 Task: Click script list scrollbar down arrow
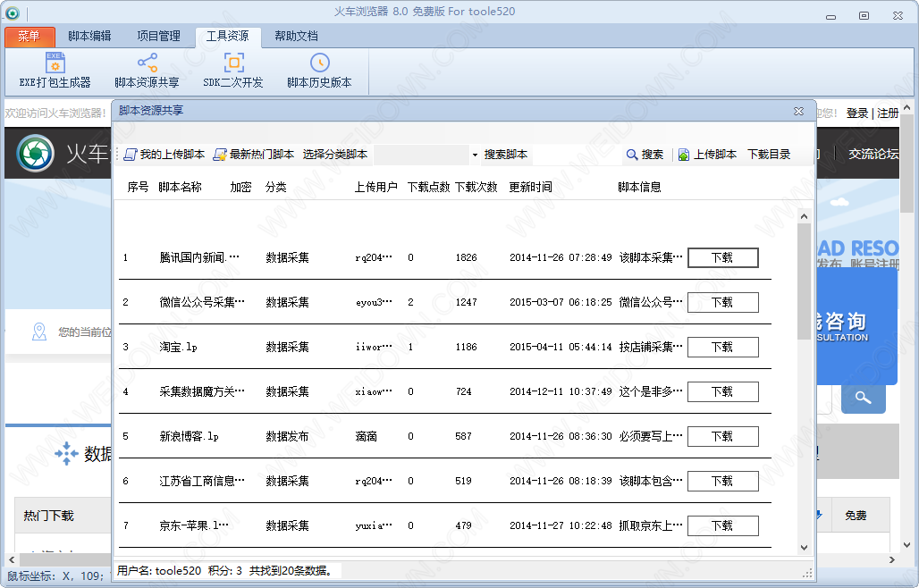pyautogui.click(x=805, y=548)
